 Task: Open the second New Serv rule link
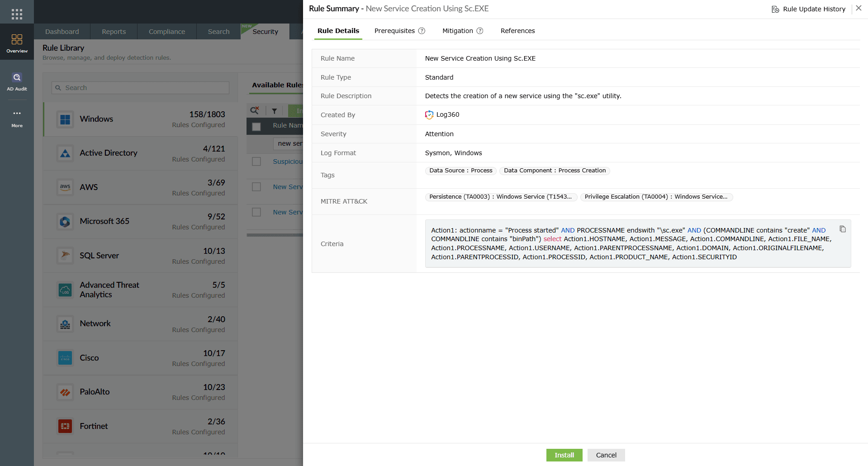click(288, 212)
